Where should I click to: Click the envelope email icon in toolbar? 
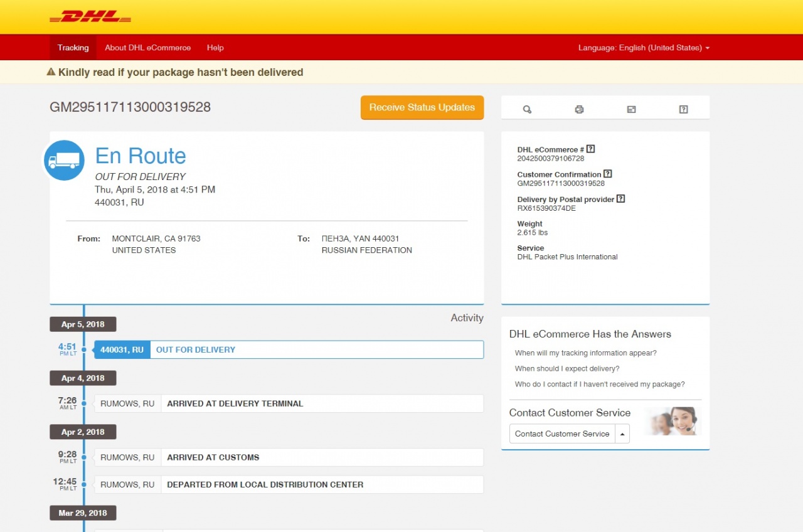click(631, 109)
